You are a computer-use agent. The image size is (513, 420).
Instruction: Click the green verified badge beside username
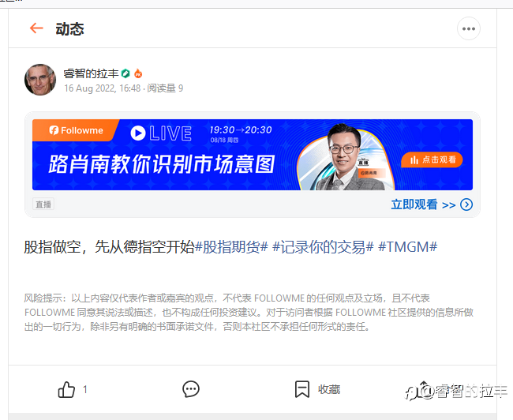(x=125, y=73)
